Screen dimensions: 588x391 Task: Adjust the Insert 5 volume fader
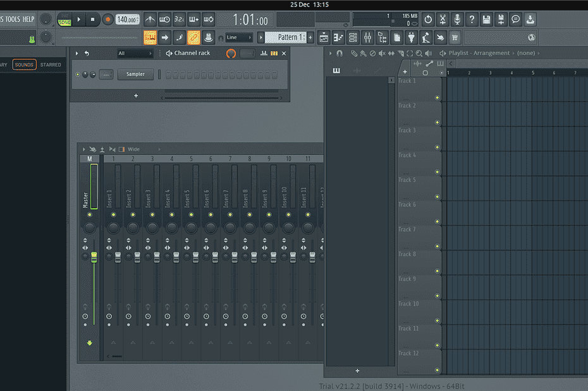pyautogui.click(x=195, y=257)
